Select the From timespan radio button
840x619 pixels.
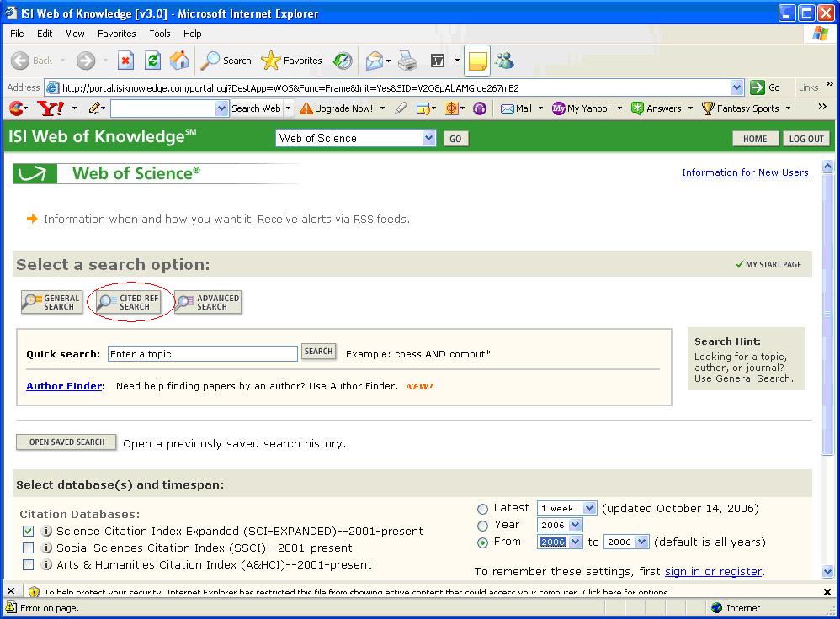coord(482,542)
